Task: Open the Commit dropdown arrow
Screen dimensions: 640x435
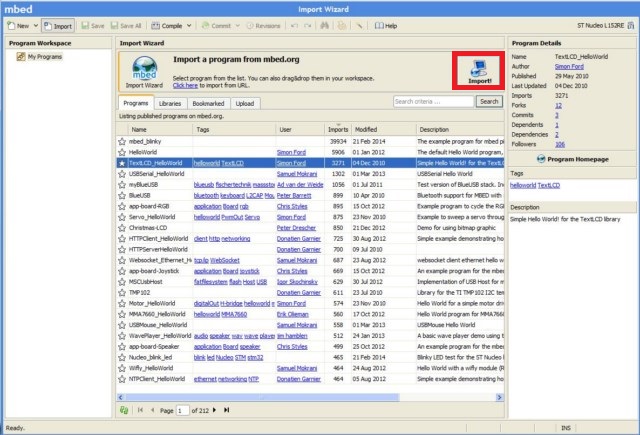Action: 238,26
